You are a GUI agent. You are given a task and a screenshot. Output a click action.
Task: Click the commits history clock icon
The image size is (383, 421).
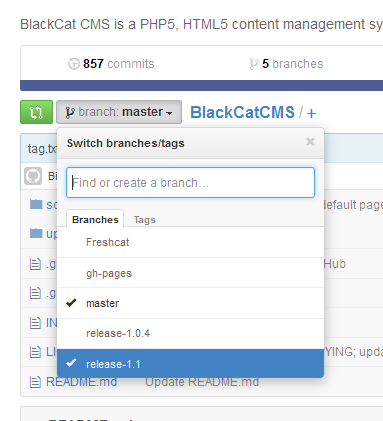(74, 64)
